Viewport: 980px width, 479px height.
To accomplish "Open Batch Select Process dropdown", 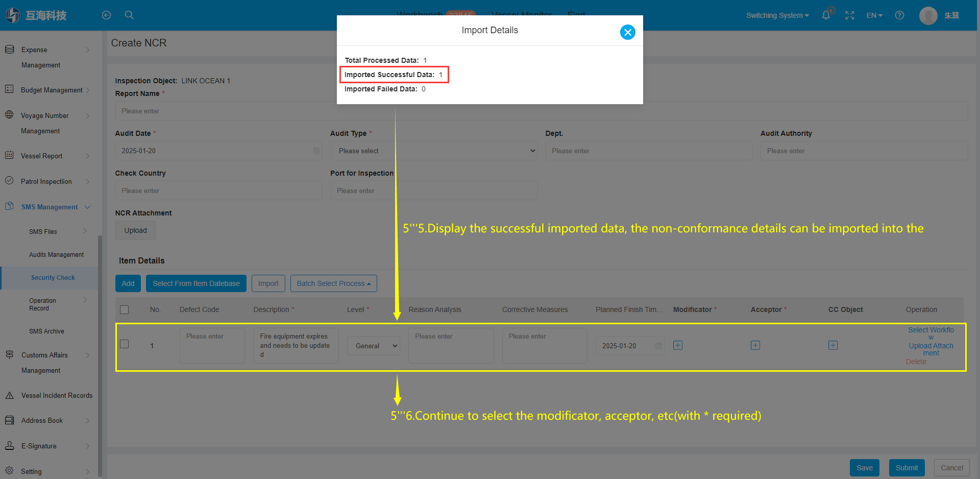I will [x=334, y=283].
